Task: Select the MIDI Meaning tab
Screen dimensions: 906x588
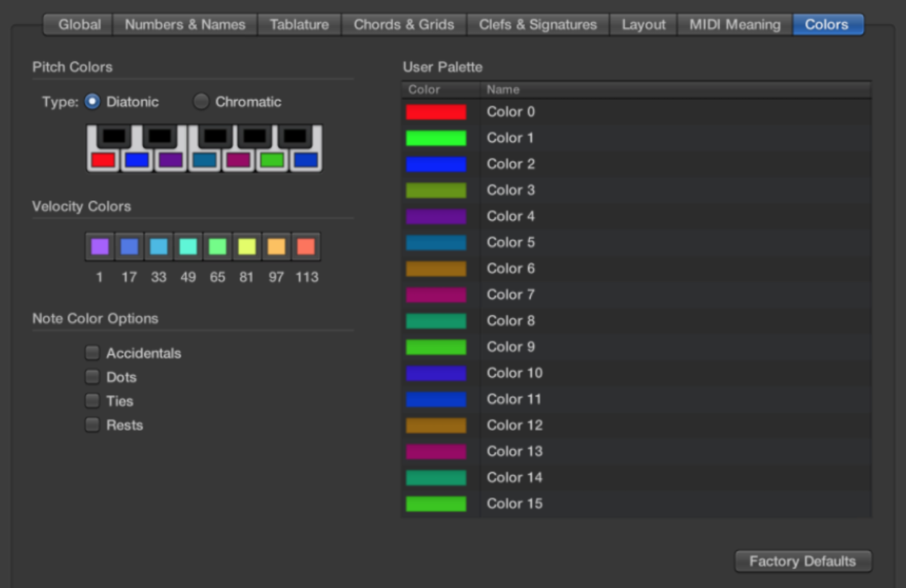Action: pos(733,24)
